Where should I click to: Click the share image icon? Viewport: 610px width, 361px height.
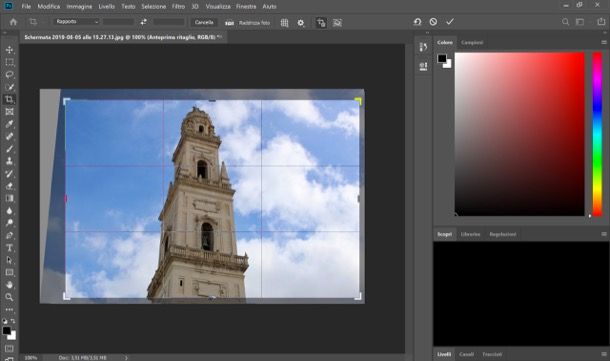click(601, 22)
